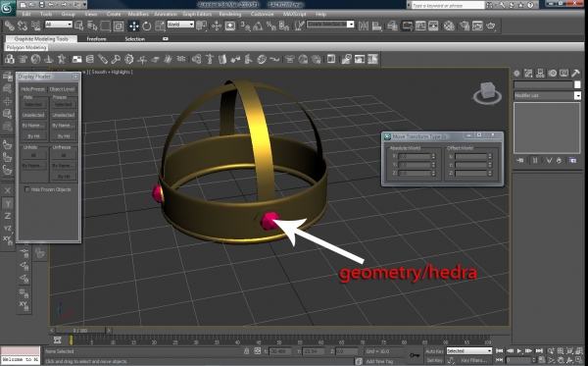Select the Select and Rotate tool
Image resolution: width=588 pixels, height=366 pixels.
(147, 26)
